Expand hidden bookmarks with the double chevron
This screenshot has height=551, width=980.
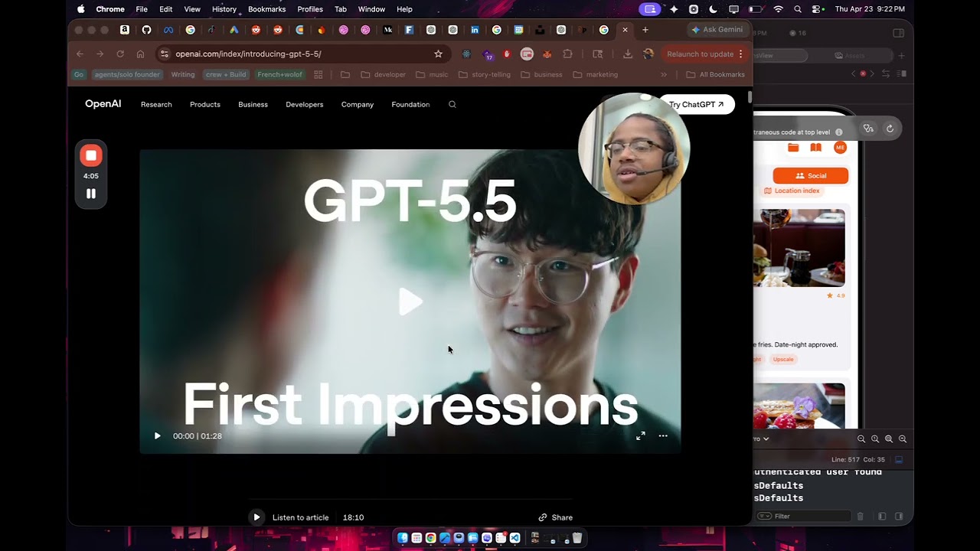(663, 74)
